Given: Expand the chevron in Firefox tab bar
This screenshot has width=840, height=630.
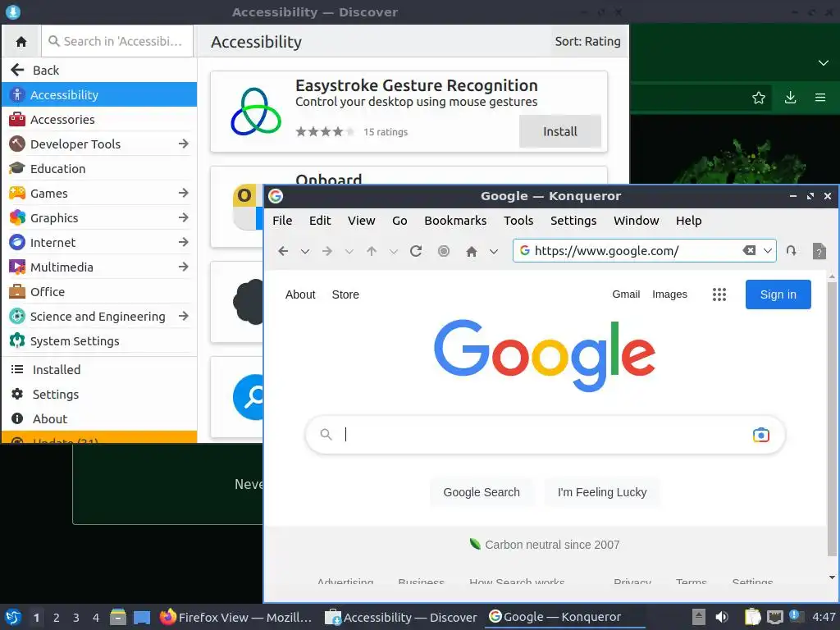Looking at the screenshot, I should (x=823, y=63).
